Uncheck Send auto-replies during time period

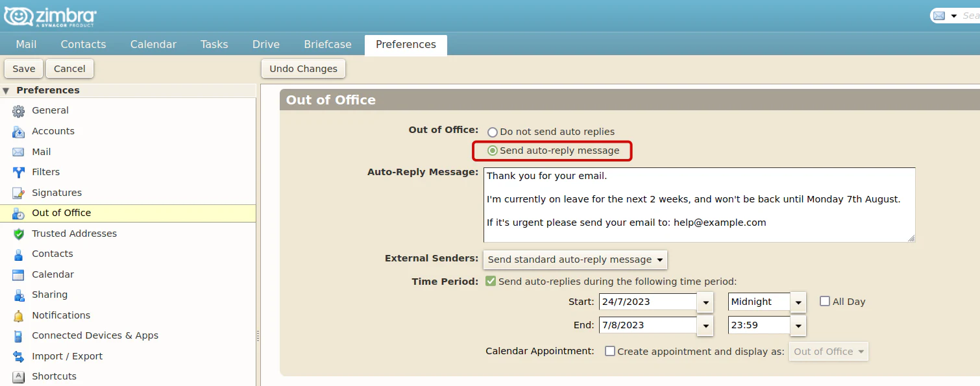point(491,282)
